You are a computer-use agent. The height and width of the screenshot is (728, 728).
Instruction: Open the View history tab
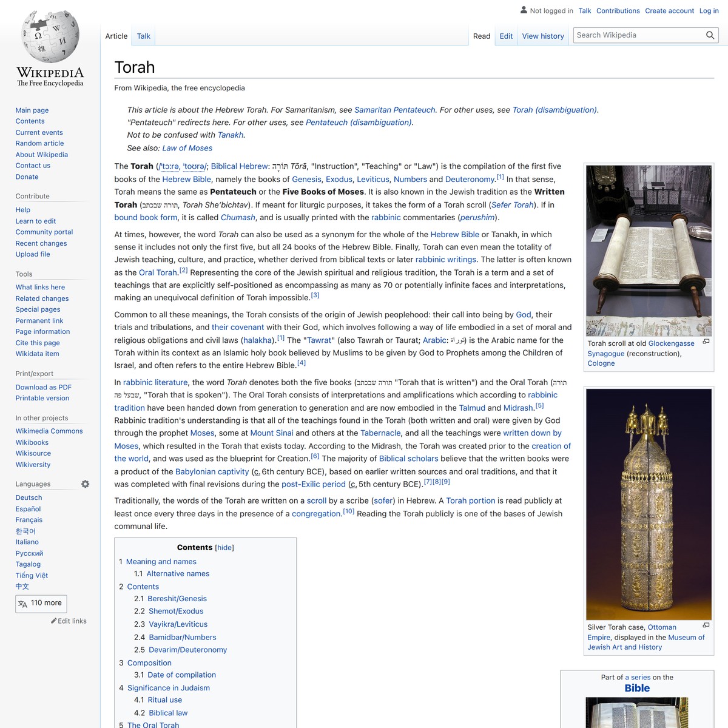coord(542,36)
